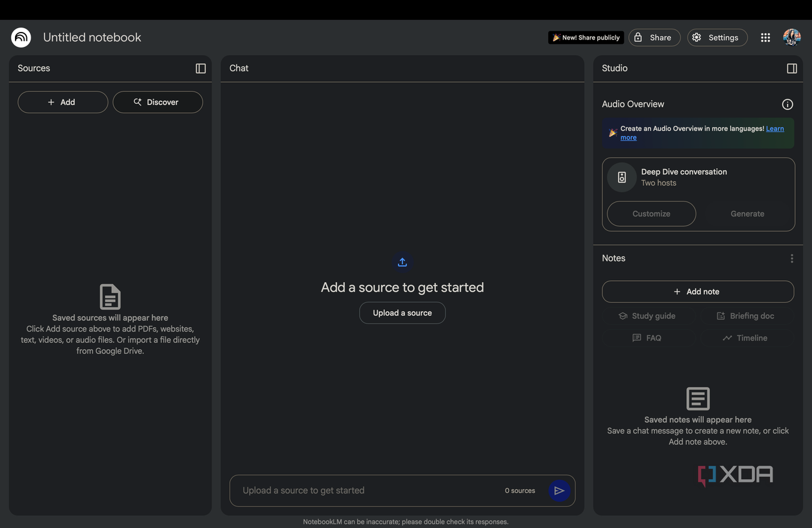The height and width of the screenshot is (528, 812).
Task: Create a Briefing doc
Action: tap(746, 316)
